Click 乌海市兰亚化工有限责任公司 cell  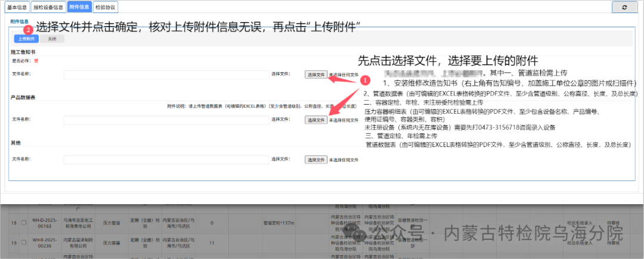point(77,223)
